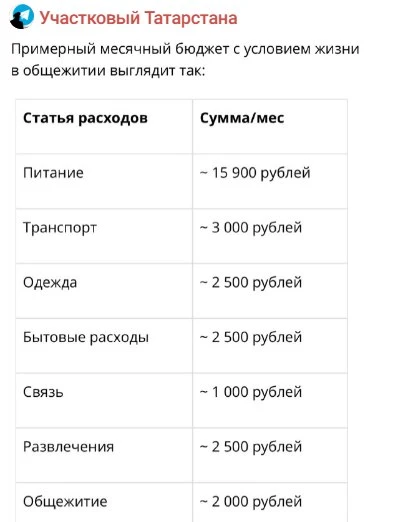
Task: Select the Транспорт row label
Action: tap(60, 228)
